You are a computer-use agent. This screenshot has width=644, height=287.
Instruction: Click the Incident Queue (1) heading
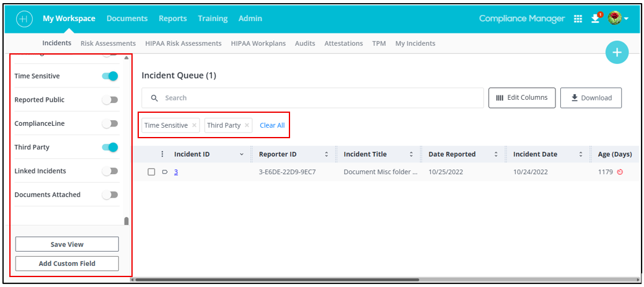(179, 76)
